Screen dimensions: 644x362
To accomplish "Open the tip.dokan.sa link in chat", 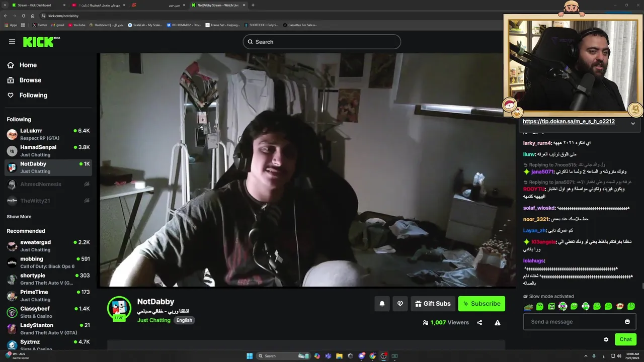I will pyautogui.click(x=569, y=122).
